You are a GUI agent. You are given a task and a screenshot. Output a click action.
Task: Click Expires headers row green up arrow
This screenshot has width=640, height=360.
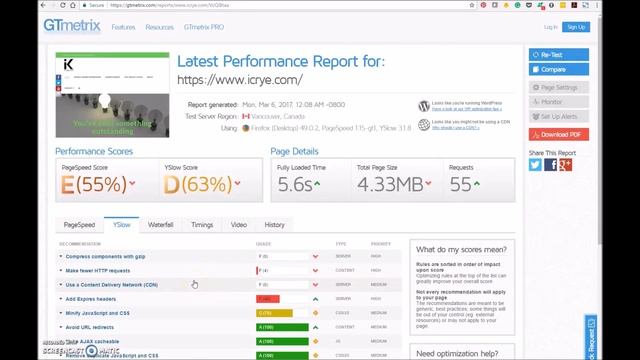[316, 299]
